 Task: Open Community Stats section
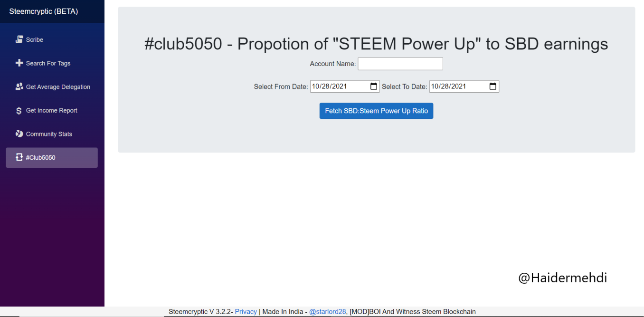click(x=52, y=134)
